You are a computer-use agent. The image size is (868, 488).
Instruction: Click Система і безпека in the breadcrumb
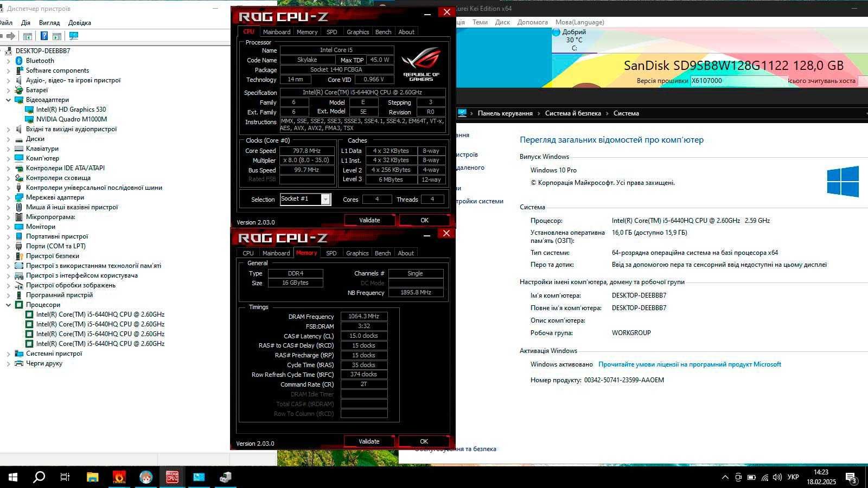tap(573, 113)
